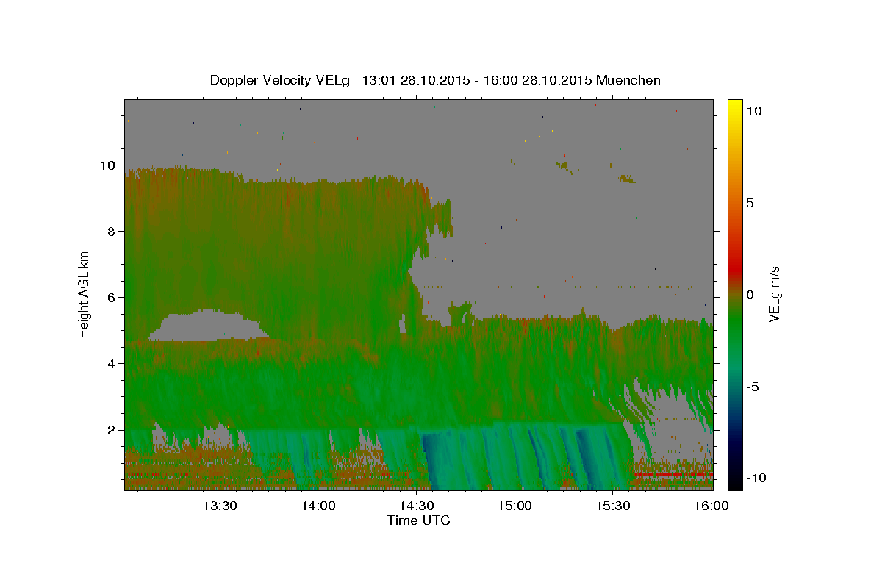Viewport: 882px width, 588px height.
Task: Click the 14:00 time tick label
Action: click(318, 506)
